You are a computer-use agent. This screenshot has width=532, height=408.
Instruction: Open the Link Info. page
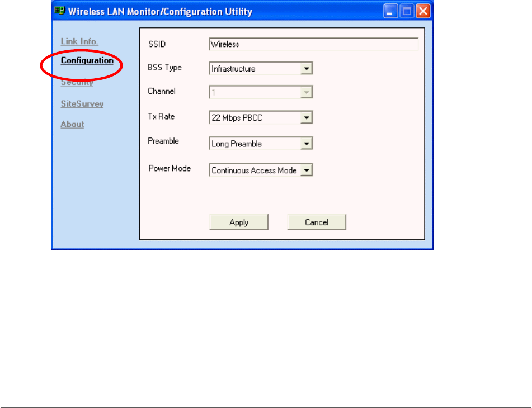click(x=79, y=41)
